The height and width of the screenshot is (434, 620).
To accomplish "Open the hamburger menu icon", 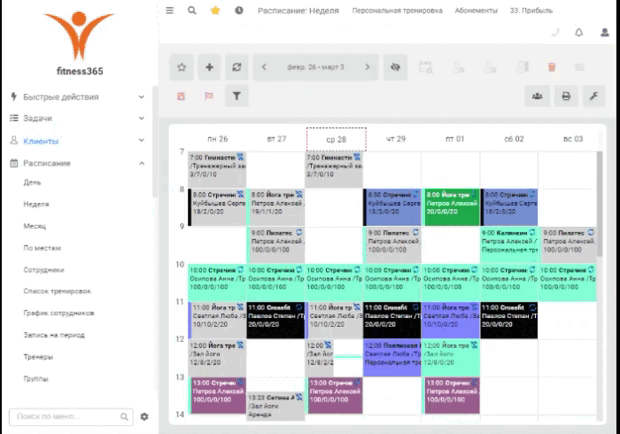I will coord(170,11).
